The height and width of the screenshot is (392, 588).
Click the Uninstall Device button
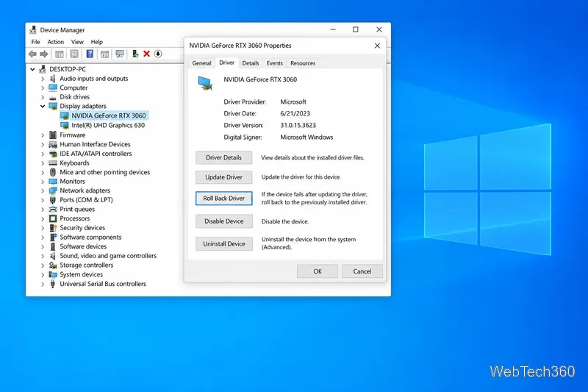pyautogui.click(x=224, y=244)
